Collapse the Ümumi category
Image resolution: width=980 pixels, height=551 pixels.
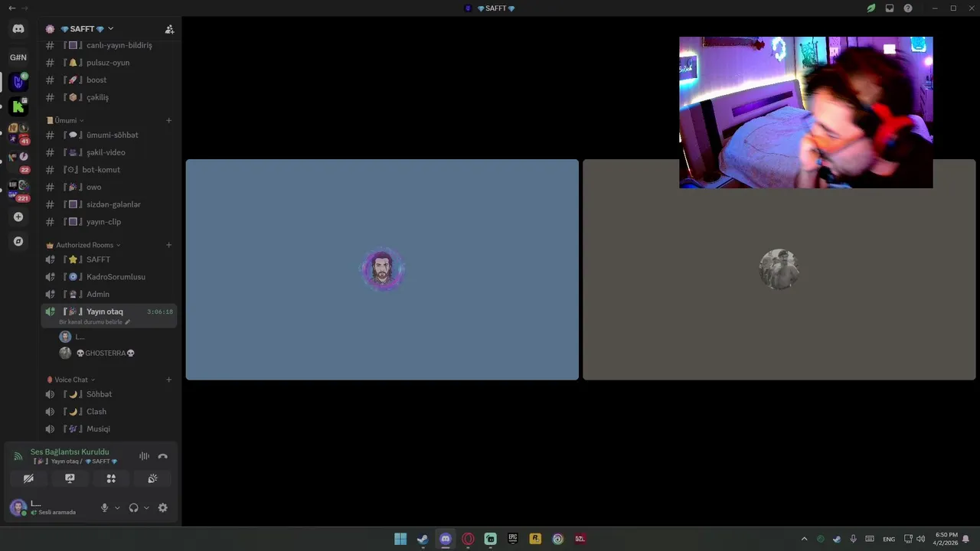(65, 120)
